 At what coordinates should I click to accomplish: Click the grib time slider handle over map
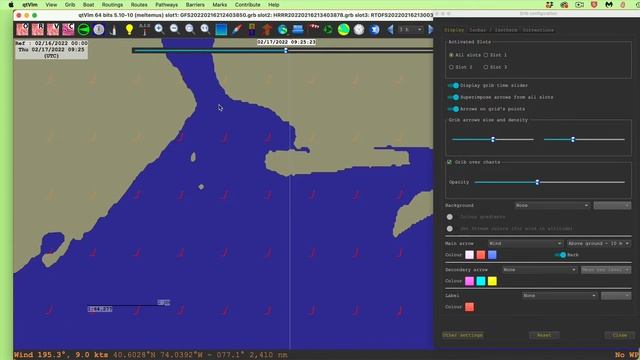pyautogui.click(x=286, y=51)
